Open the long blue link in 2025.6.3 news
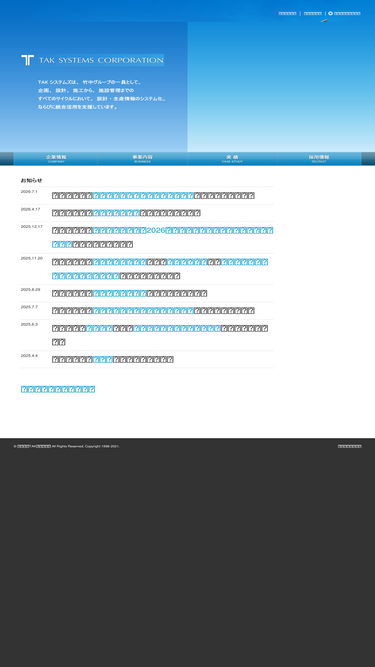This screenshot has height=667, width=375. 177,328
